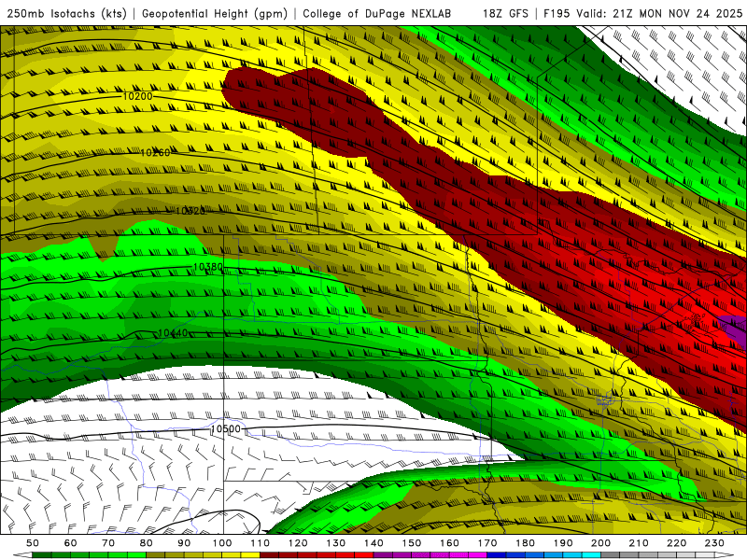Click the 10320 height contour label
This screenshot has height=560, width=747.
pyautogui.click(x=190, y=211)
